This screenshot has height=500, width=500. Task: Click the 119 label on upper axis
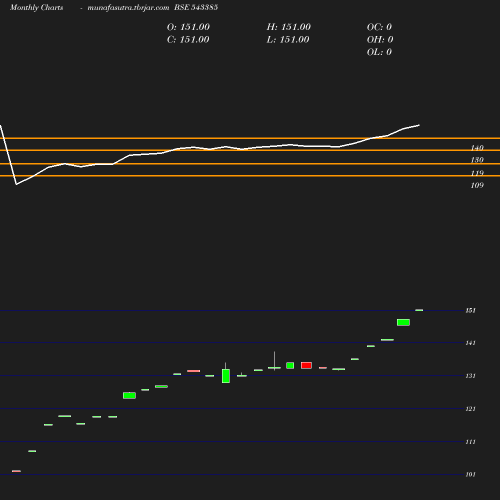477,173
